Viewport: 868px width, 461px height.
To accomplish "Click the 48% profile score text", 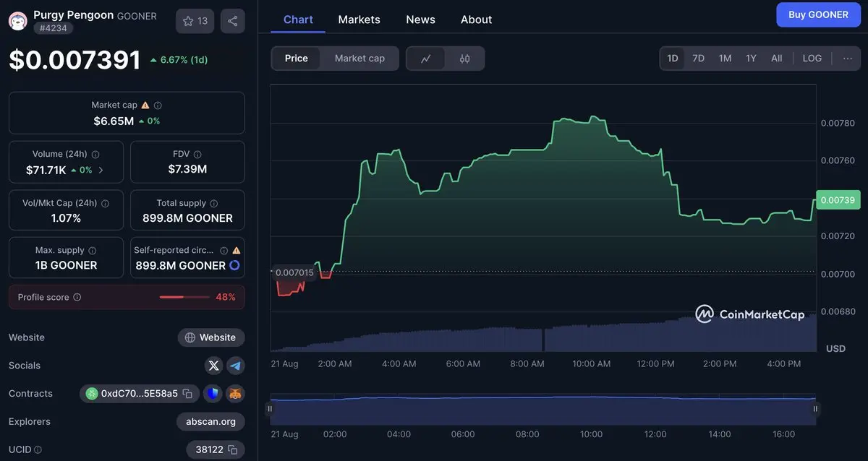I will [x=226, y=297].
